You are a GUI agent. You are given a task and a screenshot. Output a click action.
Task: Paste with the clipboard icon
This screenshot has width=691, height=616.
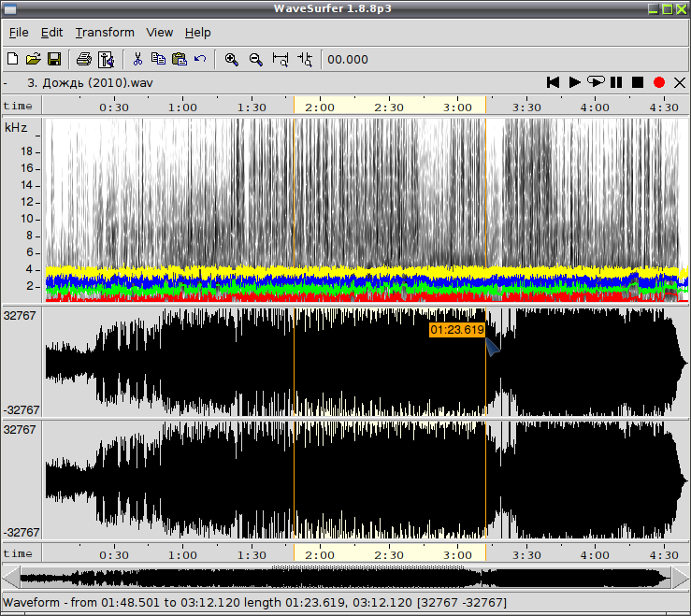(180, 59)
